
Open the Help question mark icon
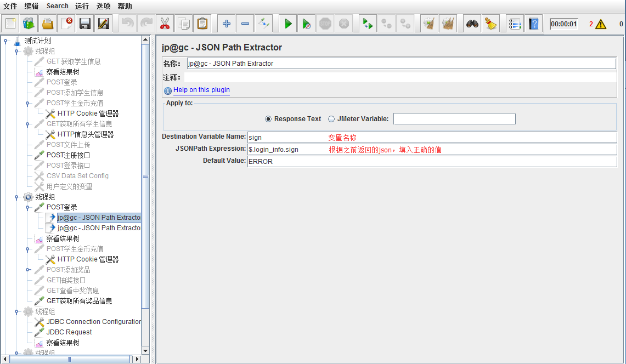(x=533, y=24)
